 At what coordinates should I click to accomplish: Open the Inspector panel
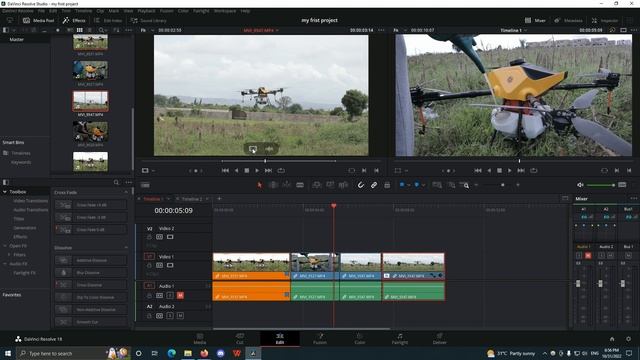point(605,20)
